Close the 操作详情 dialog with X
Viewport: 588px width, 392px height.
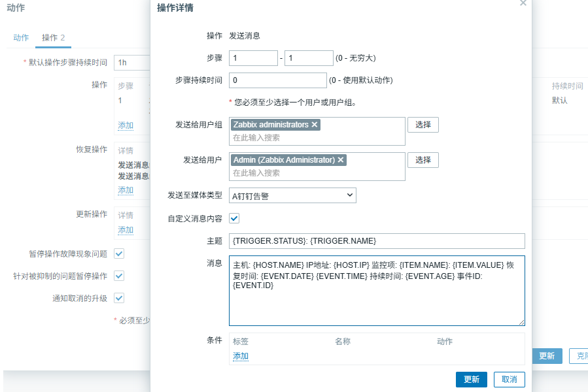click(523, 3)
